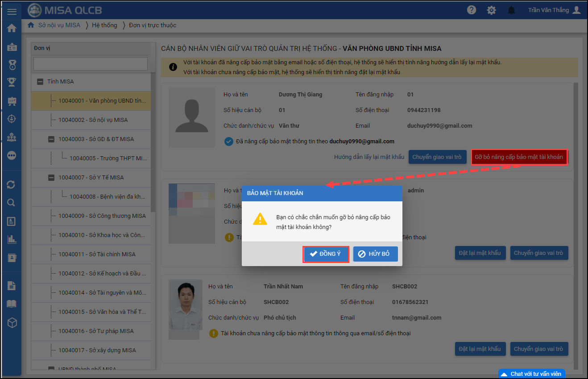Click the help question mark icon

(x=472, y=10)
